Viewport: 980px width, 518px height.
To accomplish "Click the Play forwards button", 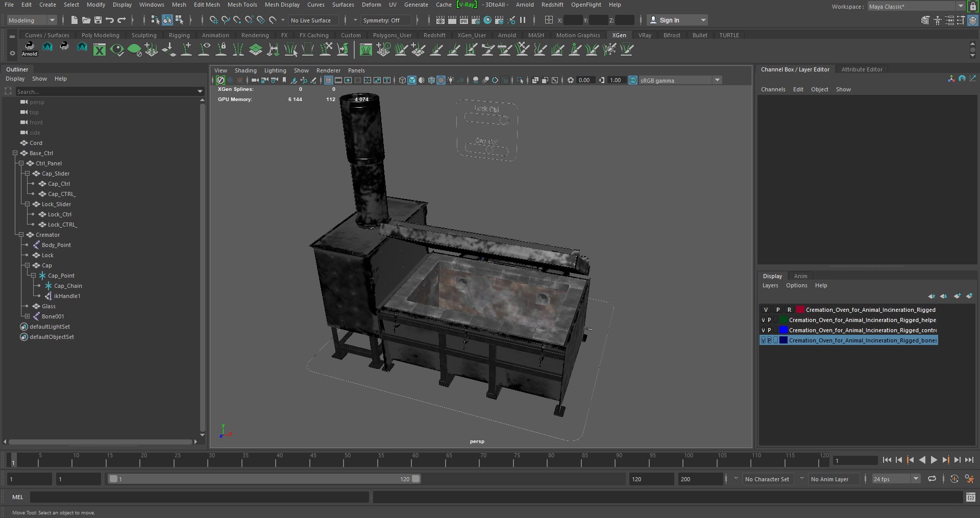I will [934, 460].
